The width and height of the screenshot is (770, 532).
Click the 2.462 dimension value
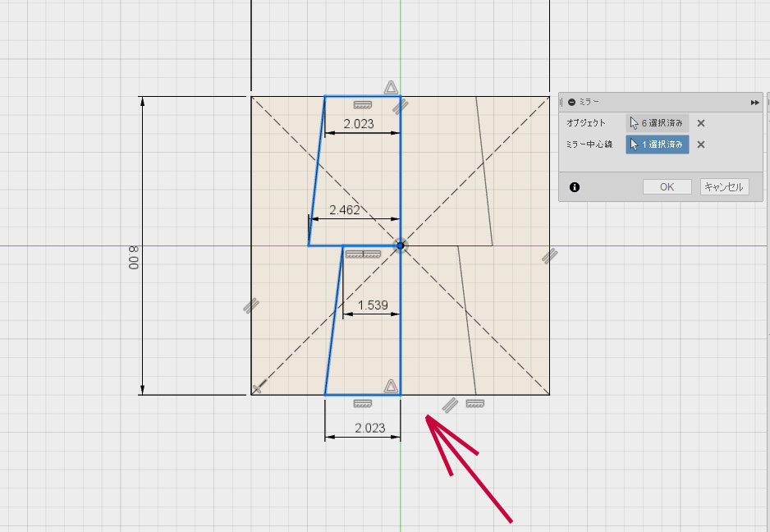coord(345,210)
